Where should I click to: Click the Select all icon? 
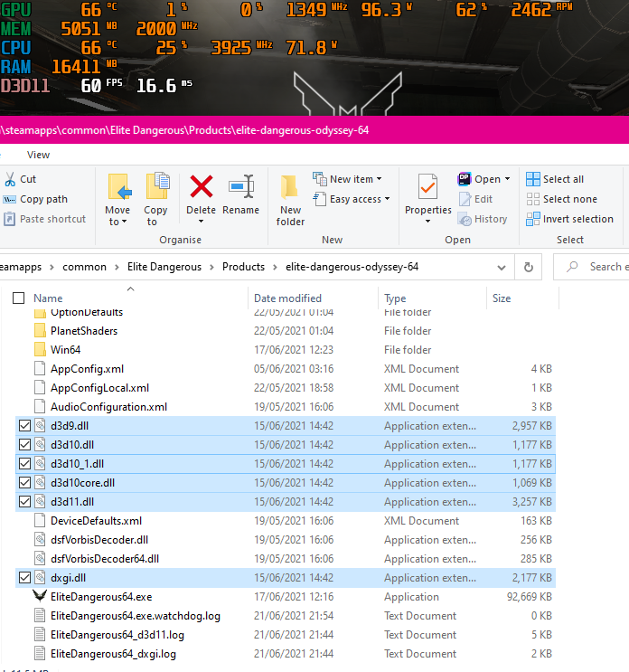(x=533, y=179)
